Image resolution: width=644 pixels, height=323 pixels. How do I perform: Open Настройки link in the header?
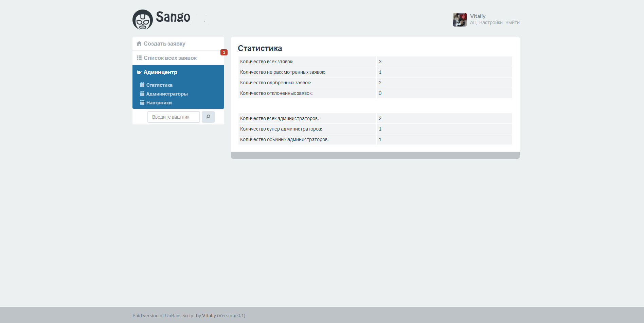pos(491,22)
